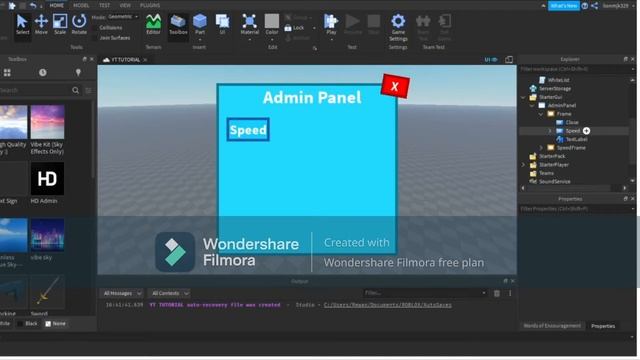Open the Terrain Editor
This screenshot has width=640, height=360.
click(x=153, y=24)
